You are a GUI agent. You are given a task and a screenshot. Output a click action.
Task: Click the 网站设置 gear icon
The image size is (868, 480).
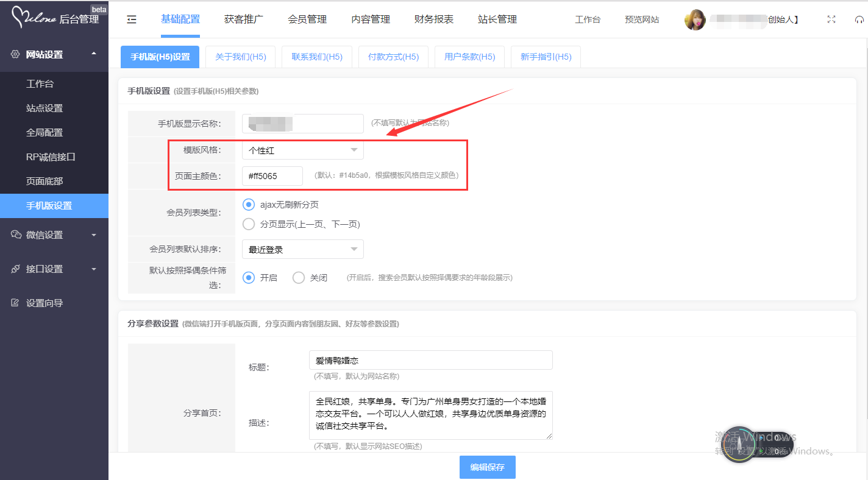[15, 54]
